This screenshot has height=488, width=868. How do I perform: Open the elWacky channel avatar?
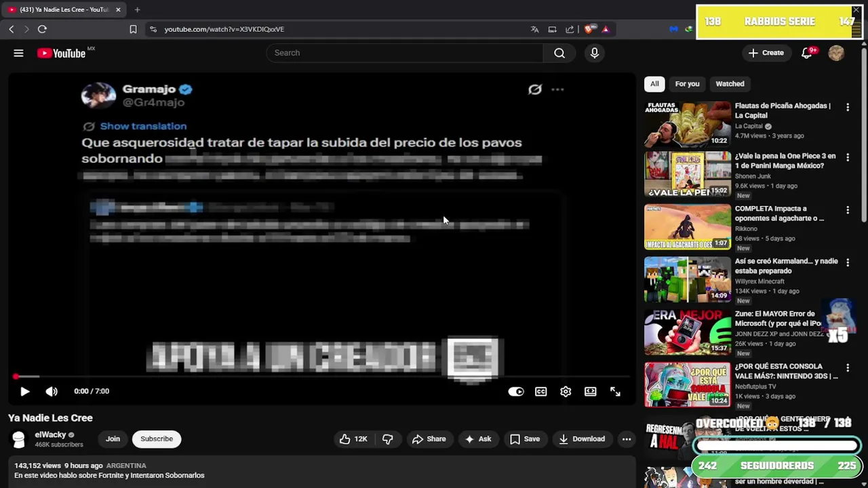pos(19,439)
